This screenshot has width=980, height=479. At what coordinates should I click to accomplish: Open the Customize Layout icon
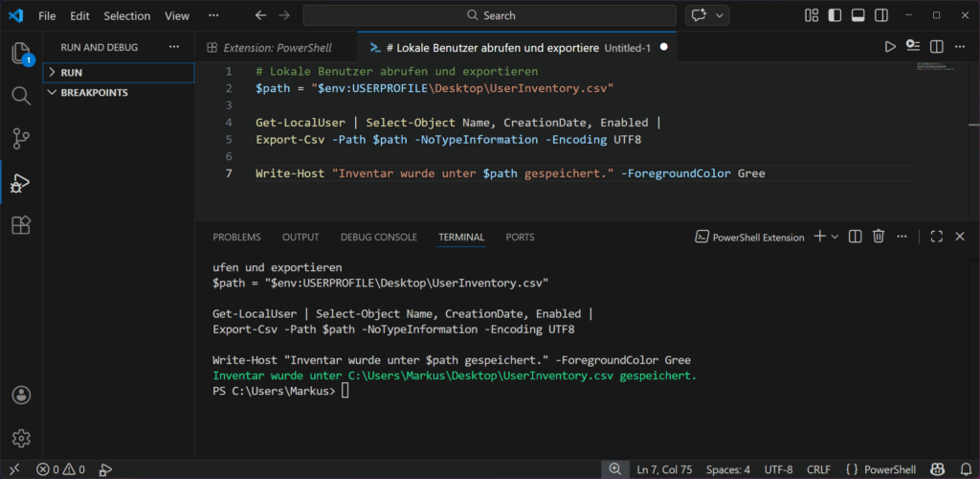click(x=812, y=15)
